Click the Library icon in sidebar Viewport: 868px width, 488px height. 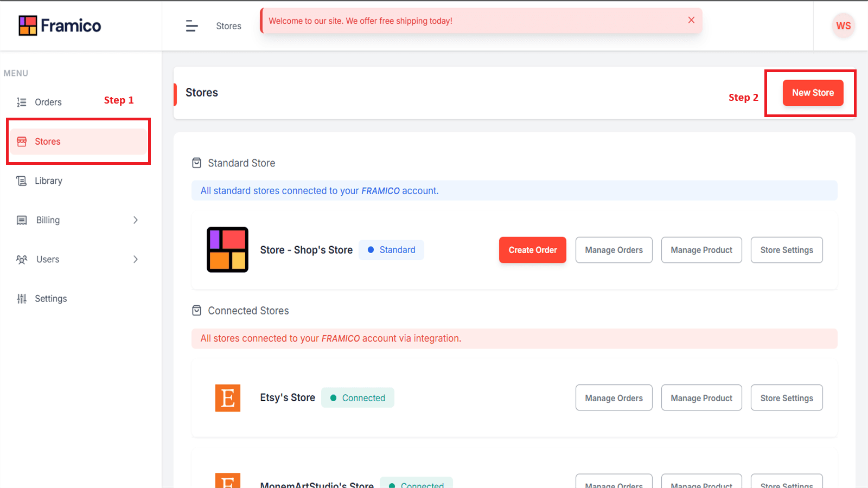click(x=22, y=181)
